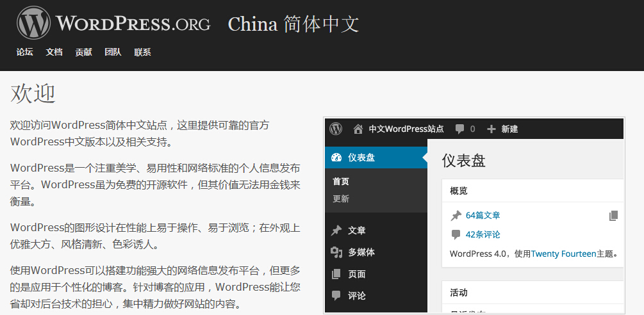The image size is (644, 315).
Task: Open the 42条评论 link
Action: 483,234
